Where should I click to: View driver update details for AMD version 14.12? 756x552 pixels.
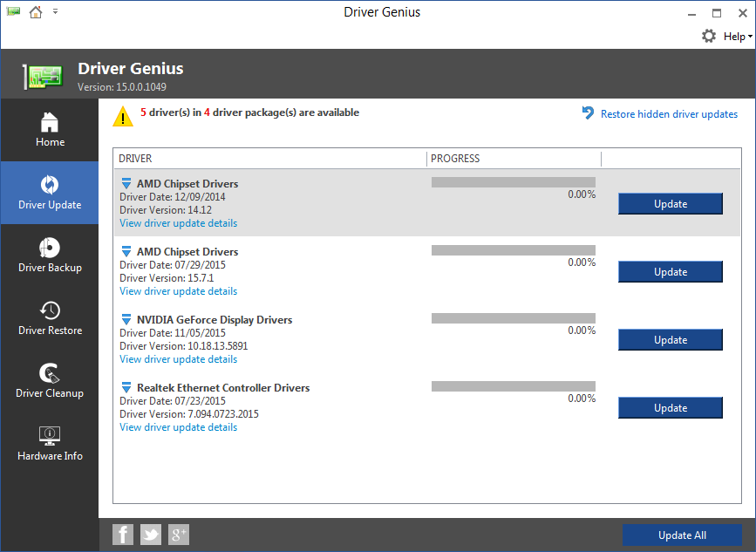click(x=179, y=223)
